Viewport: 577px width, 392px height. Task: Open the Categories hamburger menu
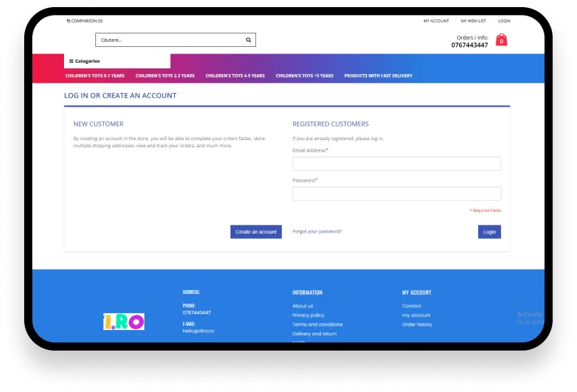click(84, 61)
